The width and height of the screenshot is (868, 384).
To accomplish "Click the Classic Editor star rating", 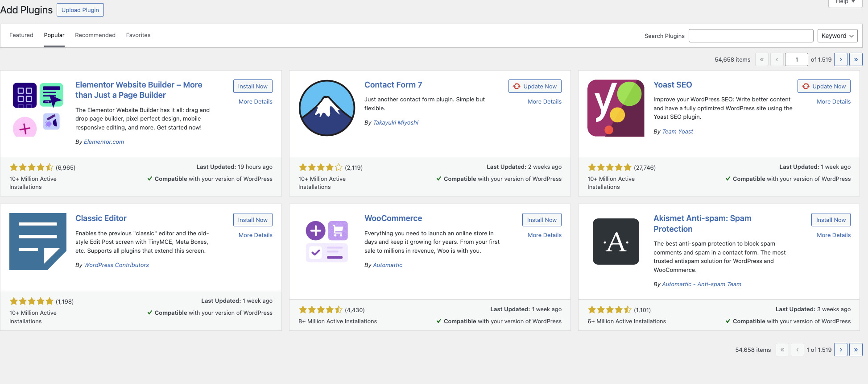I will coord(32,301).
